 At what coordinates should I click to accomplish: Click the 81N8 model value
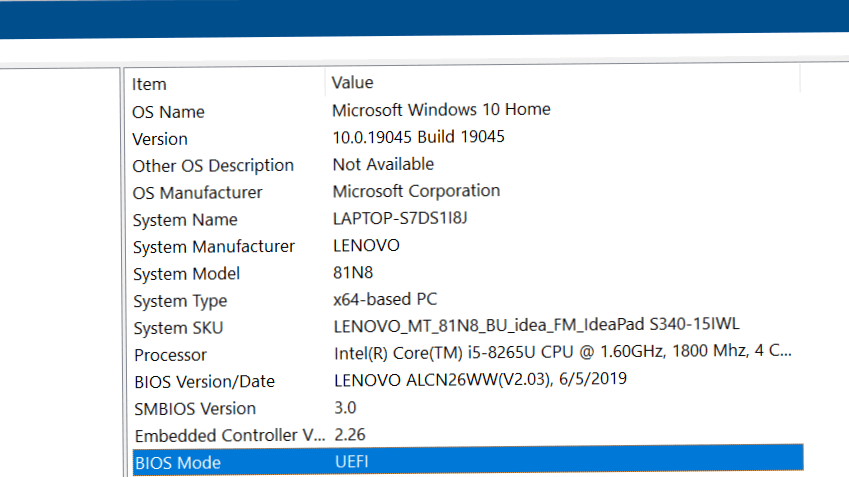pos(353,272)
